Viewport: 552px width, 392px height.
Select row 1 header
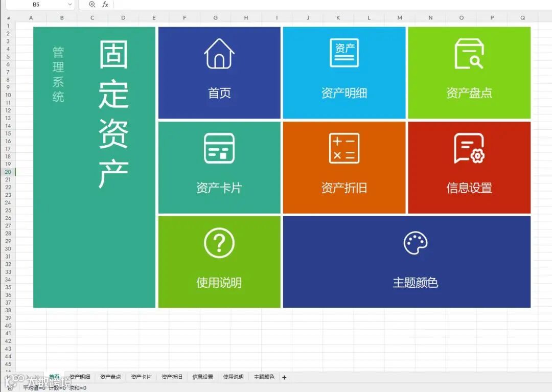click(x=8, y=26)
